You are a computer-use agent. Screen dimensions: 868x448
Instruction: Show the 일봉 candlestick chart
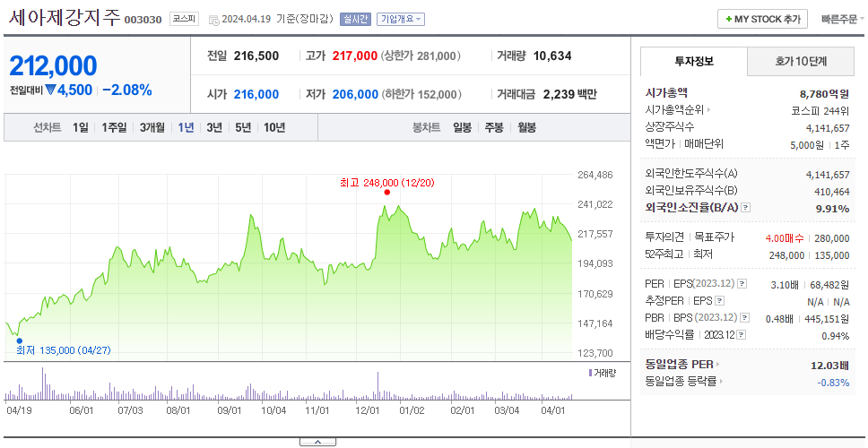(462, 128)
